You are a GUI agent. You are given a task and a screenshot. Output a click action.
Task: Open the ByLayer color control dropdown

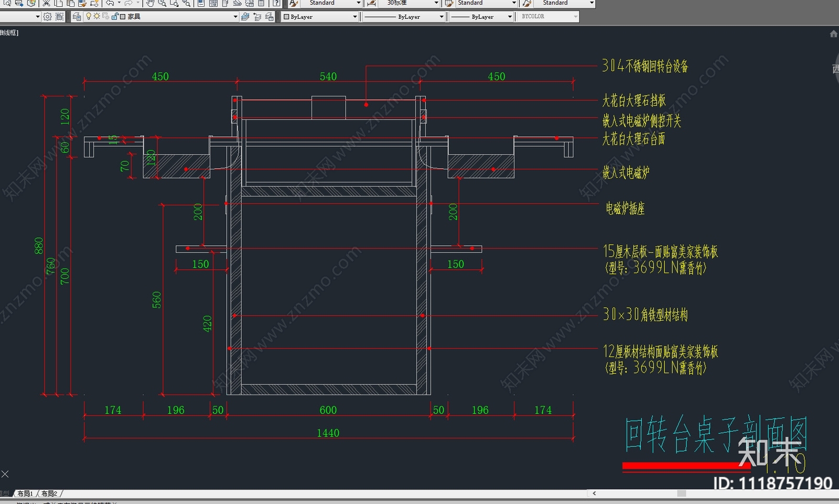(354, 17)
